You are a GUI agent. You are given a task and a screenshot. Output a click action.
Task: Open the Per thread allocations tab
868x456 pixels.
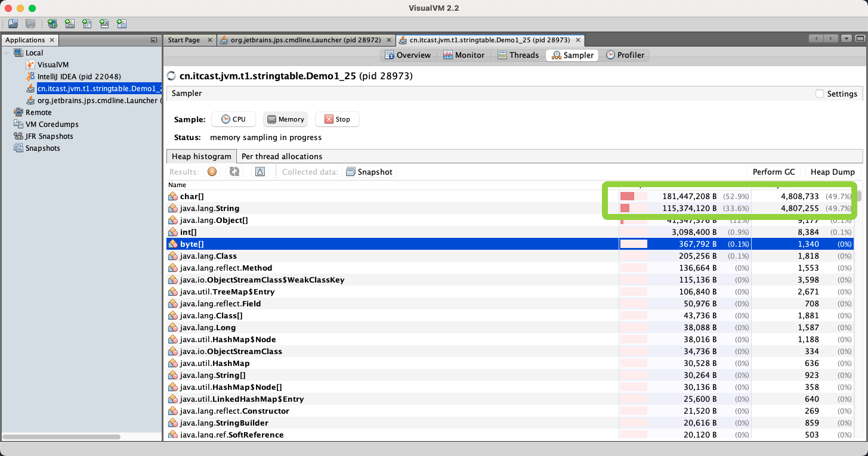282,156
